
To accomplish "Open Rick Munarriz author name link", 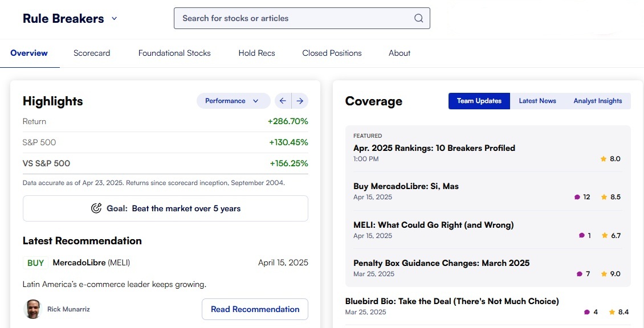I will [68, 309].
